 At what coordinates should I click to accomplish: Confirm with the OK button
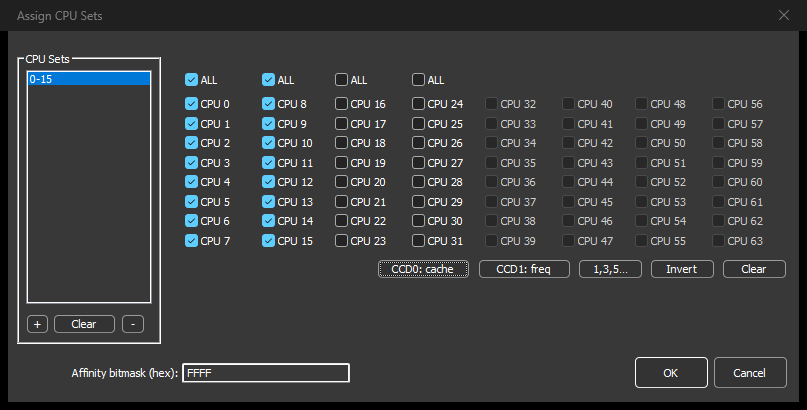[x=671, y=372]
